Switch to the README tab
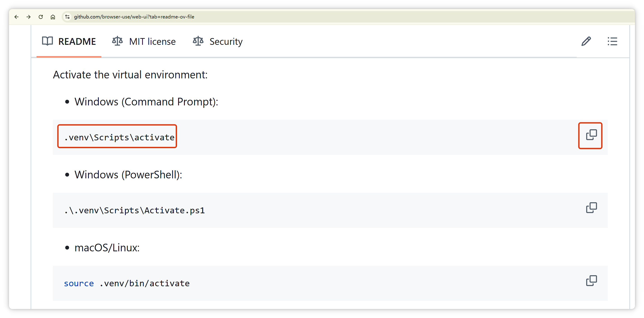 click(x=69, y=42)
